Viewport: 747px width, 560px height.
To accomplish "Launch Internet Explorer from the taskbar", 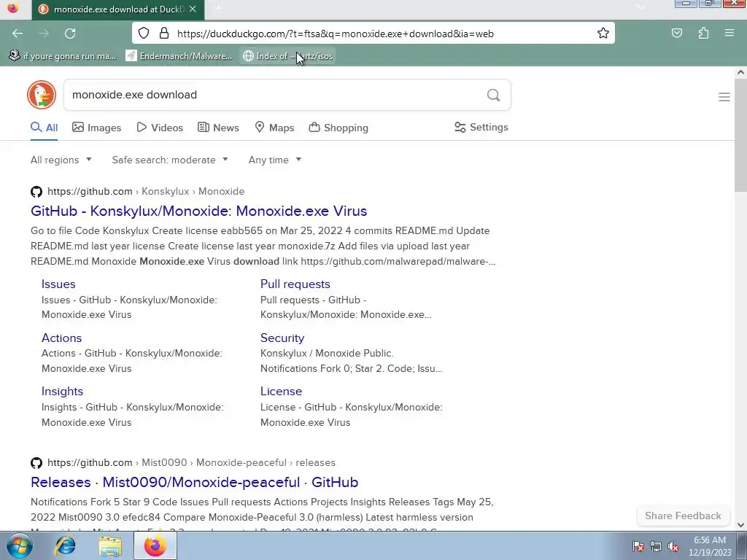I will point(65,545).
